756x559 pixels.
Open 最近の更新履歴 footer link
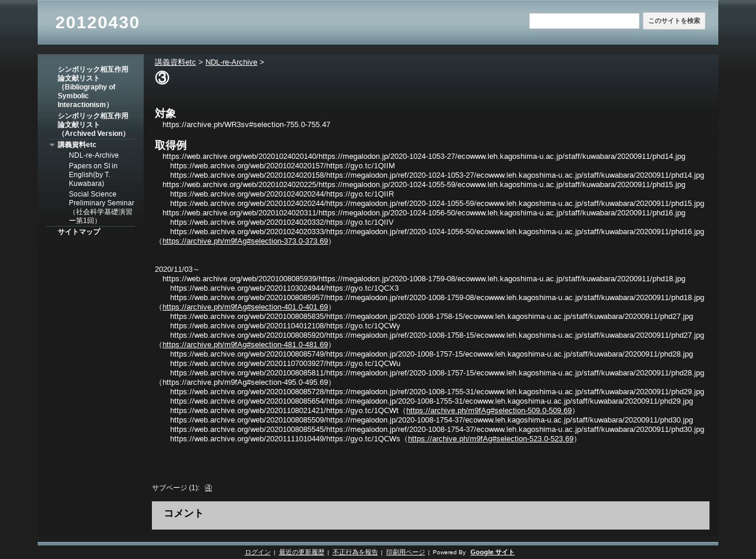[301, 552]
